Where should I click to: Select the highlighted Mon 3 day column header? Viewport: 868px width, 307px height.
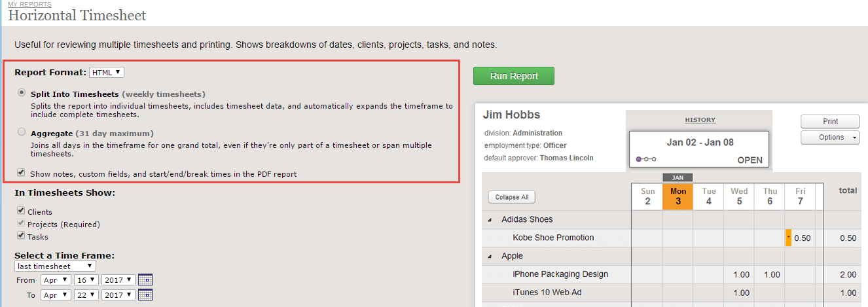(x=678, y=196)
